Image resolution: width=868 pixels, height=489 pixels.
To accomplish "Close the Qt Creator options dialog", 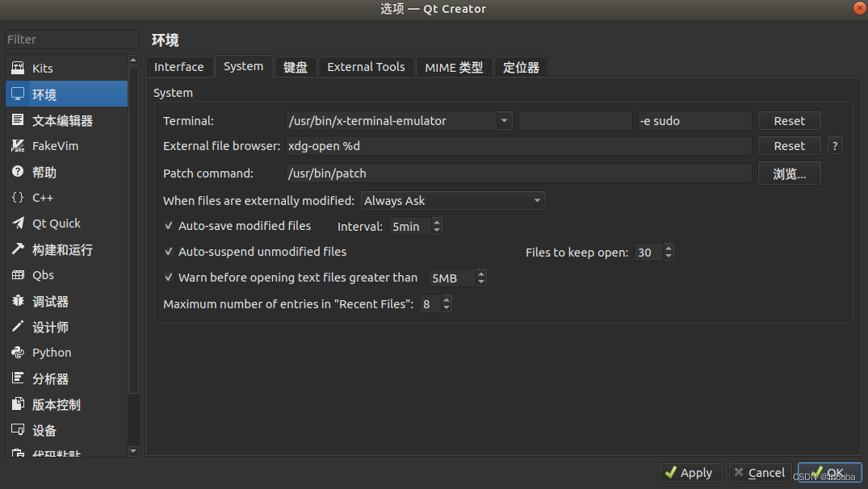I will coord(860,7).
